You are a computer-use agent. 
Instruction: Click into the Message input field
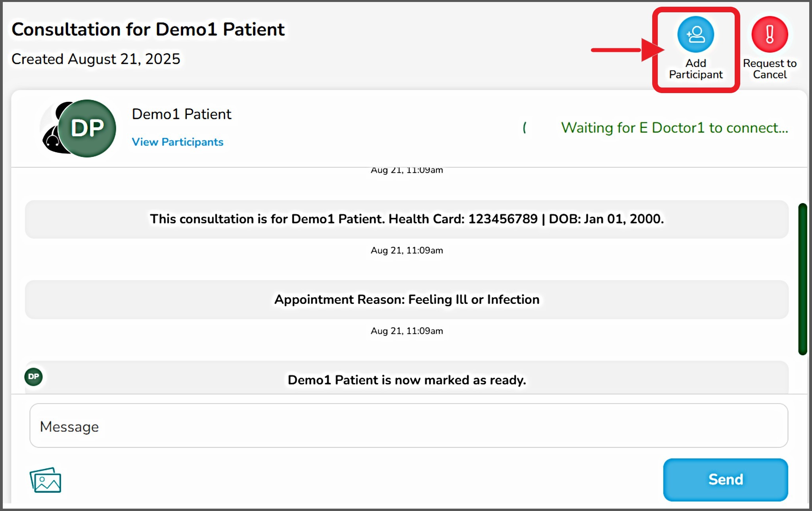(x=408, y=426)
